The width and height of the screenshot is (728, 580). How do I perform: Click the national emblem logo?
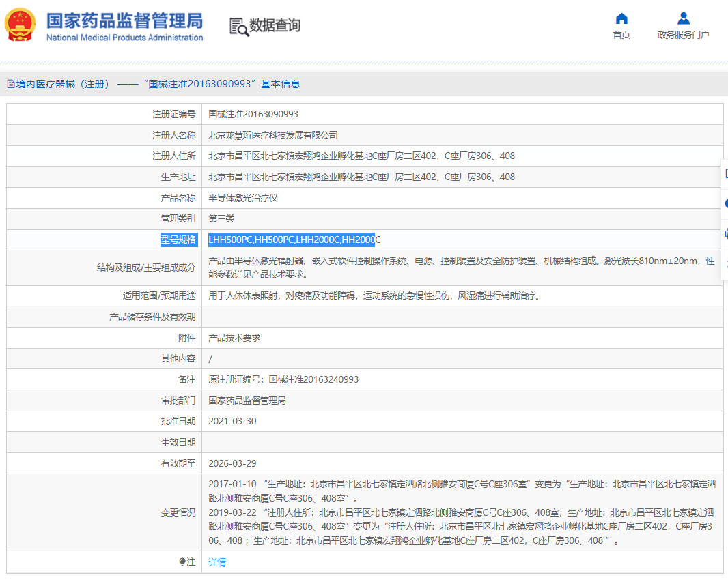tap(20, 25)
